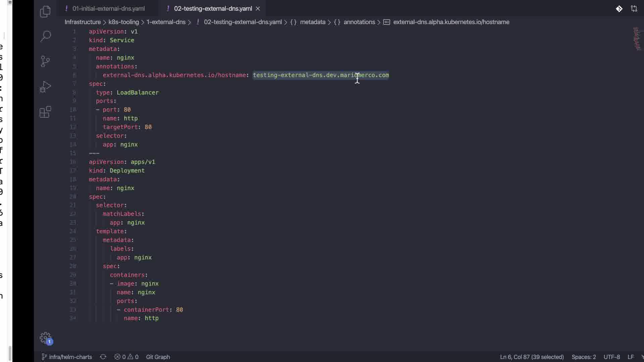Open Run and Debug view
The image size is (644, 362).
coord(45,87)
